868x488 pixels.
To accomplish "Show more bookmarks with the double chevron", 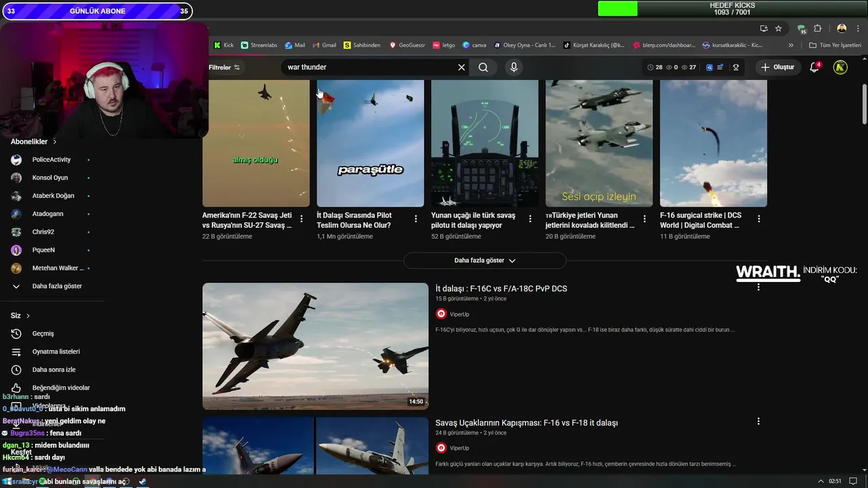I will (x=791, y=45).
